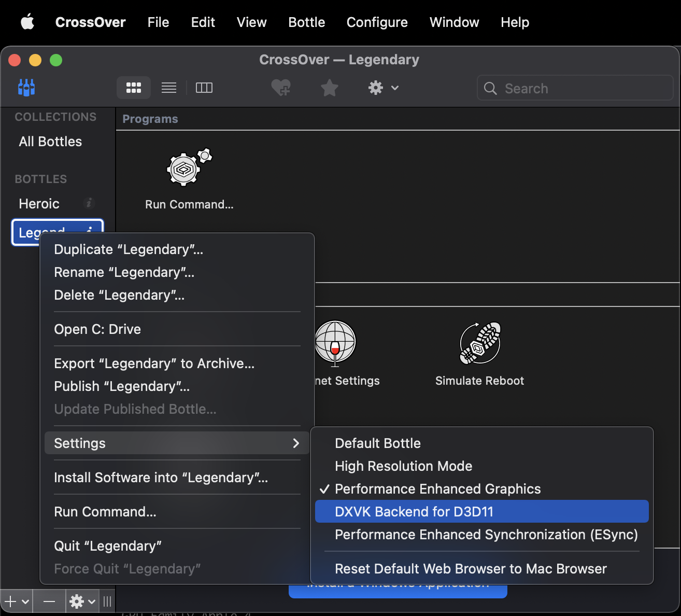This screenshot has height=616, width=681.
Task: Open the View menu
Action: [x=252, y=22]
